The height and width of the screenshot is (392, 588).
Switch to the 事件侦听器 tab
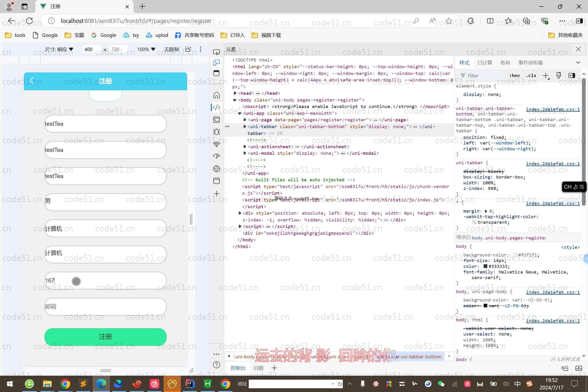[x=531, y=63]
